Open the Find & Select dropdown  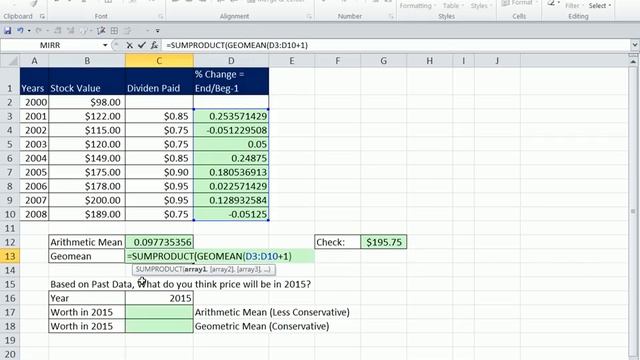(x=600, y=5)
